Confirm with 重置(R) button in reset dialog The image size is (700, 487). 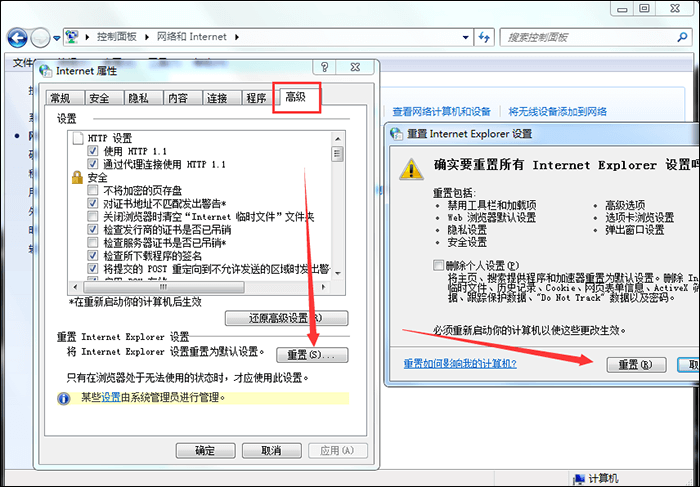point(636,365)
